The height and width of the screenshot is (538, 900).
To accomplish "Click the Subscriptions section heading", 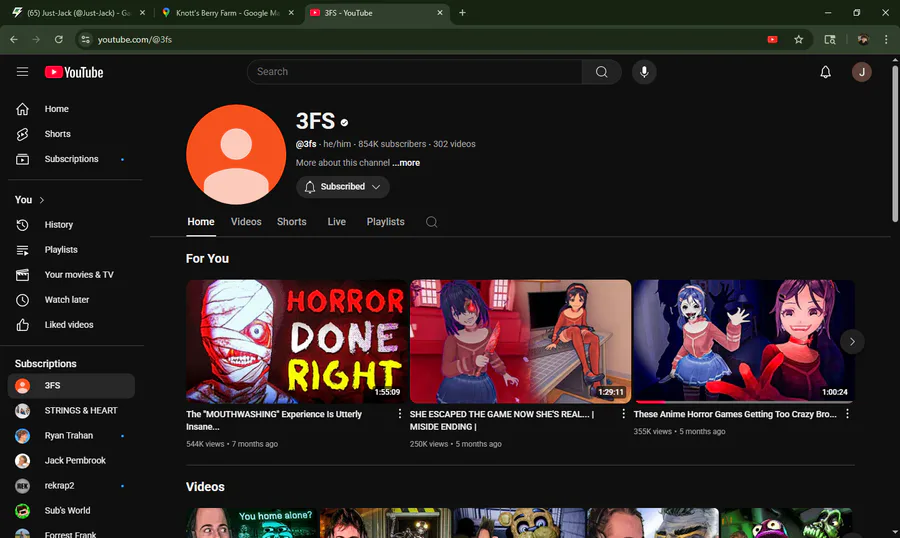I will pyautogui.click(x=46, y=363).
